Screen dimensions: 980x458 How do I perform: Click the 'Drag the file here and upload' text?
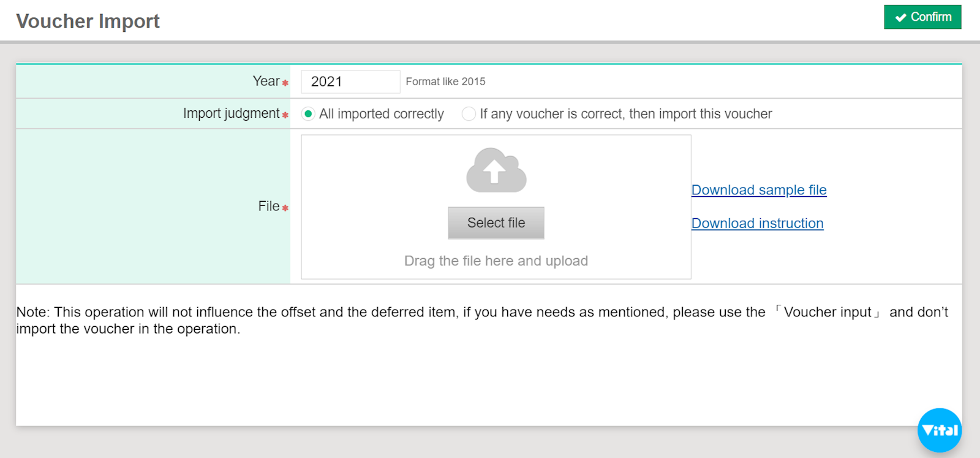point(496,261)
